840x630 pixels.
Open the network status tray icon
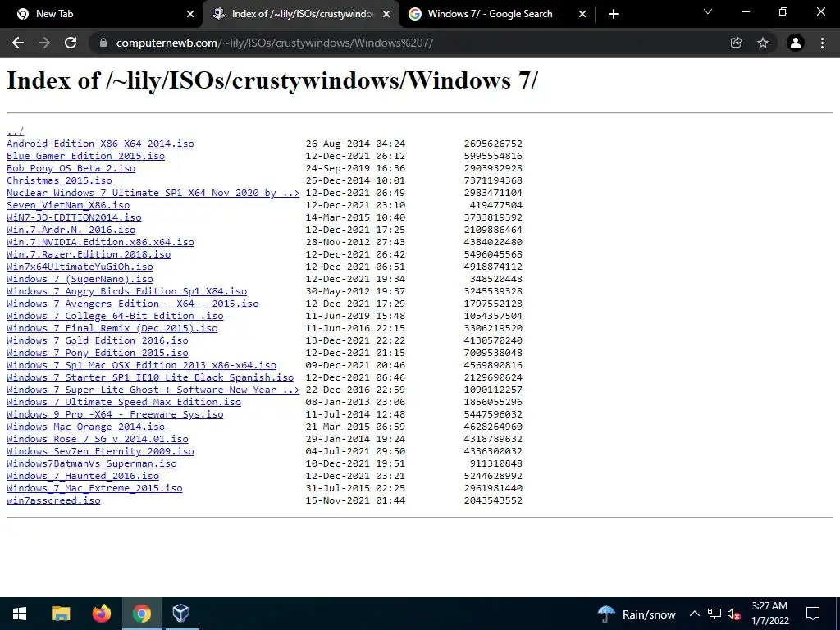714,614
